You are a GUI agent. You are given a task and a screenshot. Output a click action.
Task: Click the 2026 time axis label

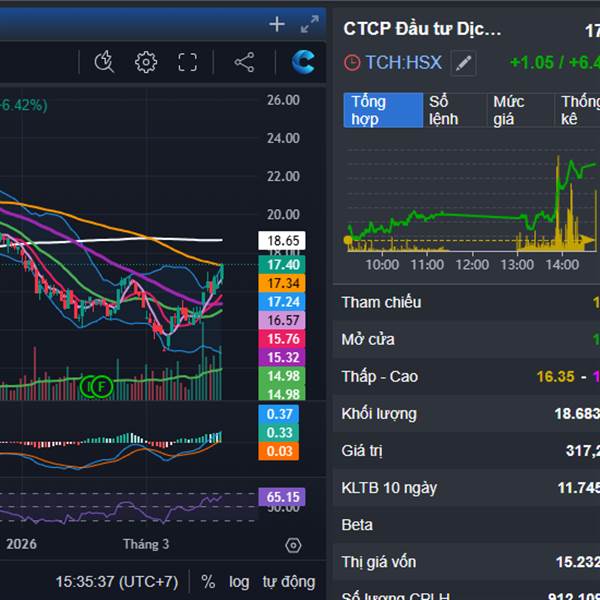coord(21,544)
